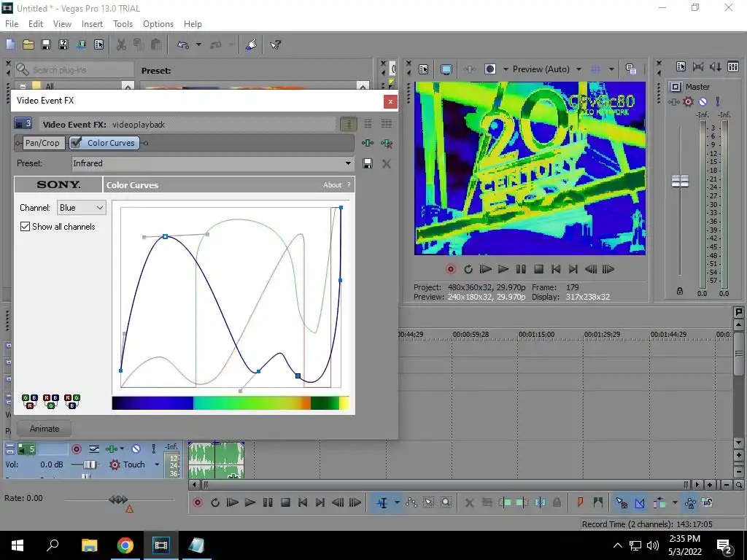Viewport: 747px width, 560px height.
Task: Open the track FX dropdown arrow on audio track 5
Action: point(122,449)
